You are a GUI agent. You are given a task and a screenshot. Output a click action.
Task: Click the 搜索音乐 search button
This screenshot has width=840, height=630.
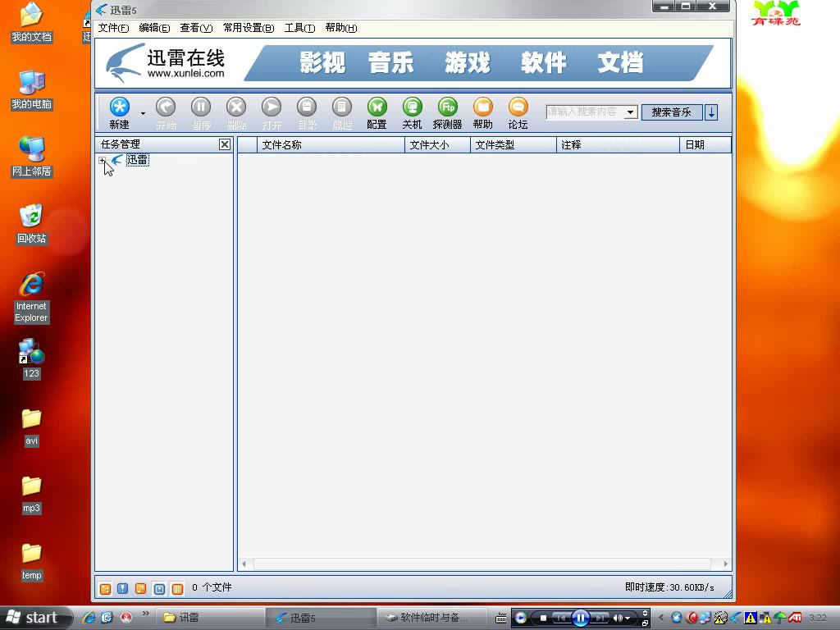[672, 112]
